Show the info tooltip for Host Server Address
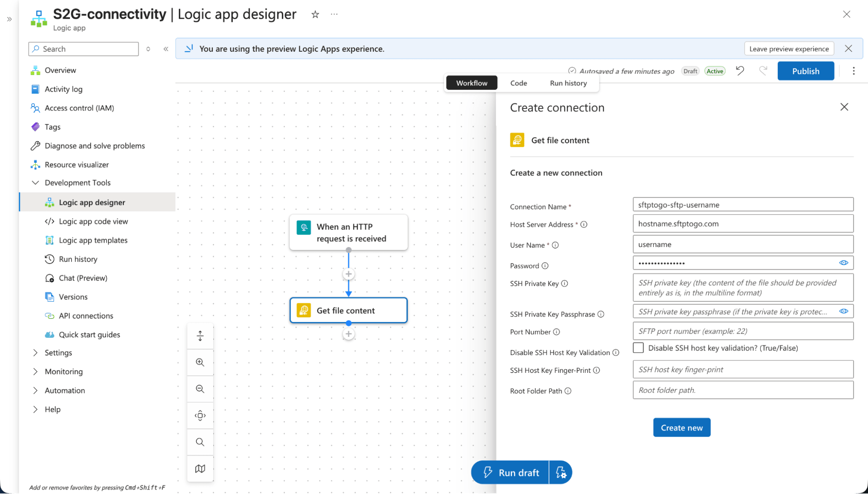Viewport: 868px width, 494px height. click(x=584, y=224)
